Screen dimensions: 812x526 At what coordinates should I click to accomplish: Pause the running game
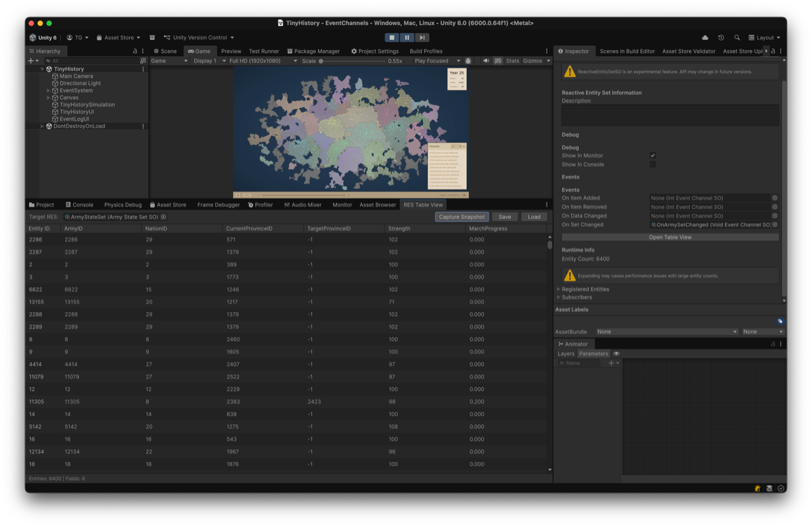(x=407, y=38)
